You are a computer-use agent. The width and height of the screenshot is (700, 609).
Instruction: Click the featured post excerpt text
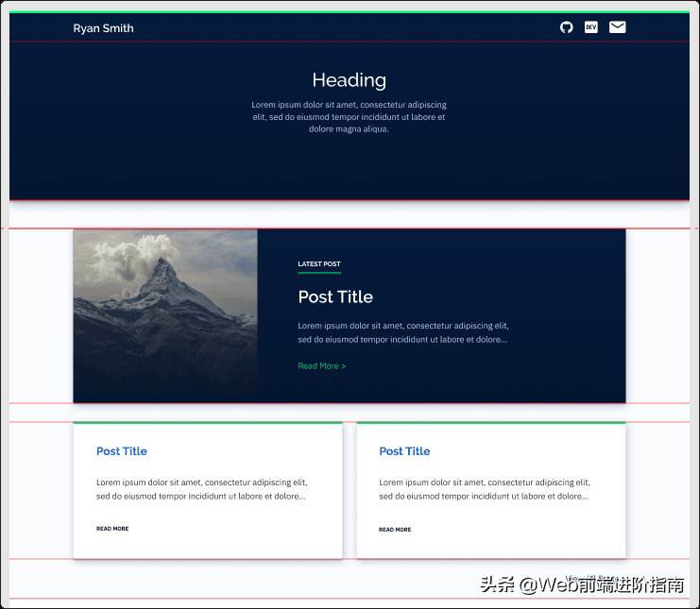pyautogui.click(x=403, y=332)
